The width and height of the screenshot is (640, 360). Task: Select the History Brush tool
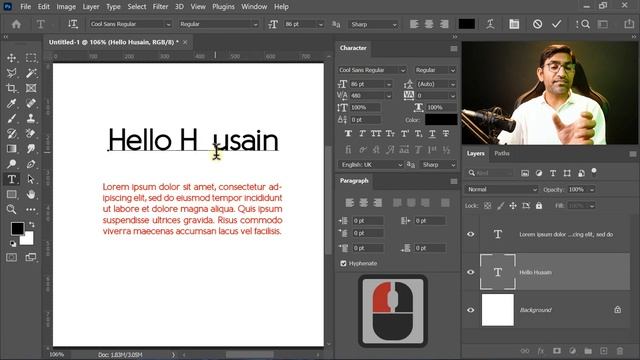pos(11,133)
